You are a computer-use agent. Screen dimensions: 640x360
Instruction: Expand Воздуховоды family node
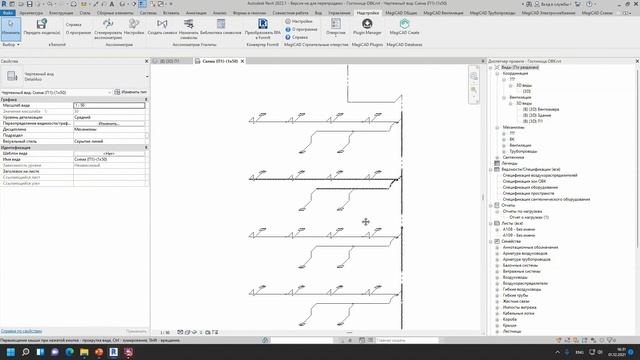click(x=498, y=278)
